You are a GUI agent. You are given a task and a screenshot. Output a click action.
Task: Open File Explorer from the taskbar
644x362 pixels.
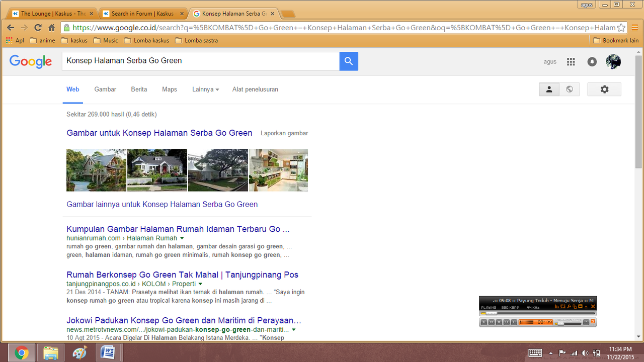(x=50, y=353)
